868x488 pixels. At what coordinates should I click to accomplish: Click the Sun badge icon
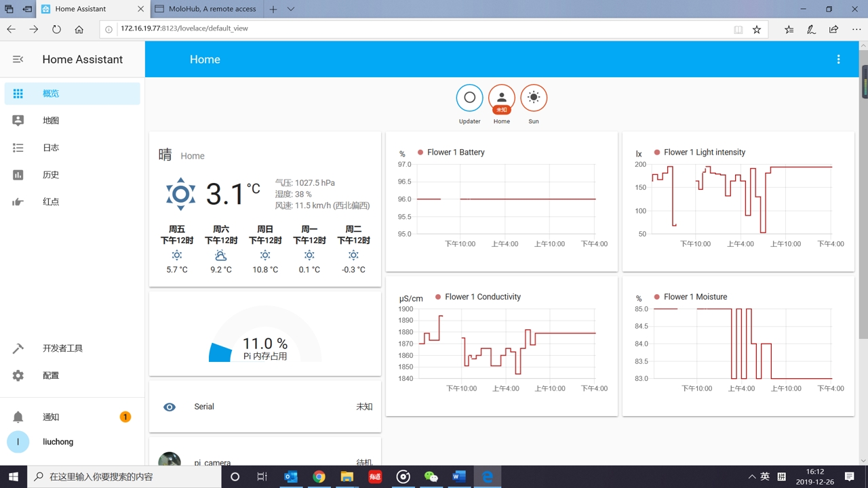point(534,98)
